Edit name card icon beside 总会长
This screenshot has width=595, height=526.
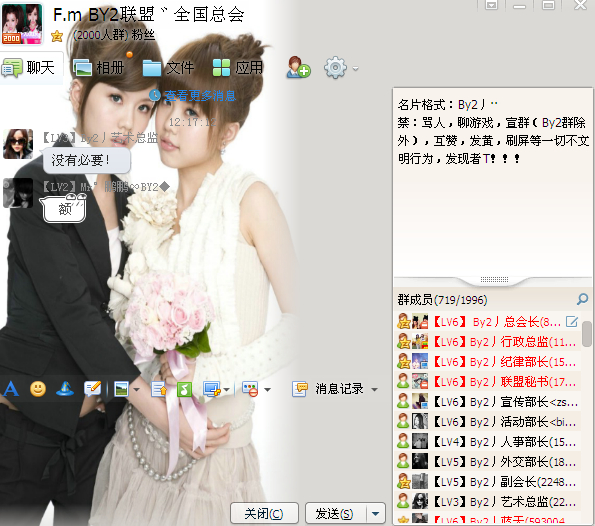coord(572,322)
